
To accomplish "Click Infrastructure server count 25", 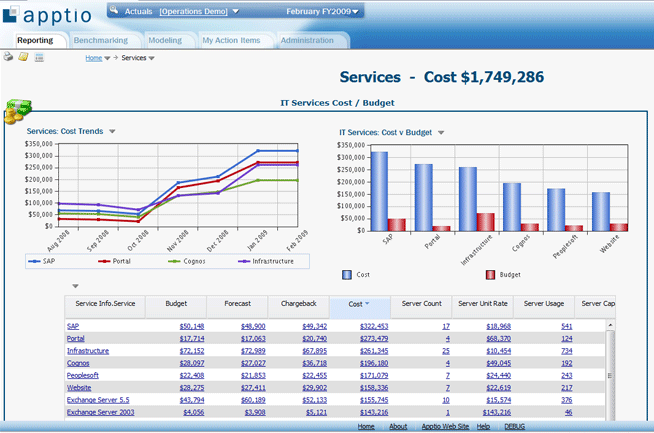I will 446,351.
